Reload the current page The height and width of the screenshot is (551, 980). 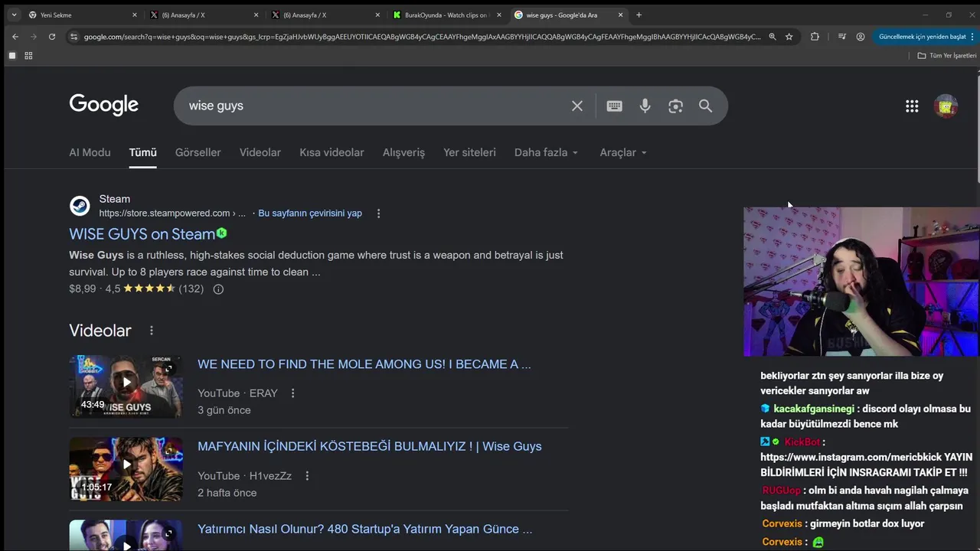(x=51, y=36)
